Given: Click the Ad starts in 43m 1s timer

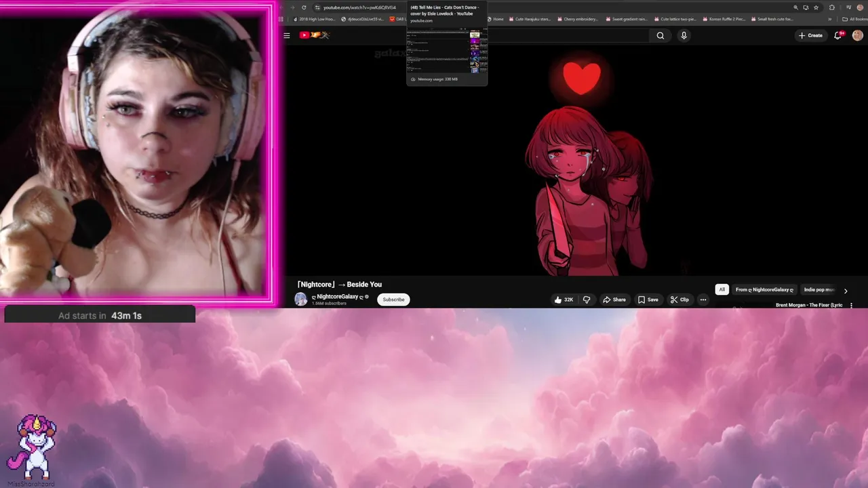Looking at the screenshot, I should [100, 316].
